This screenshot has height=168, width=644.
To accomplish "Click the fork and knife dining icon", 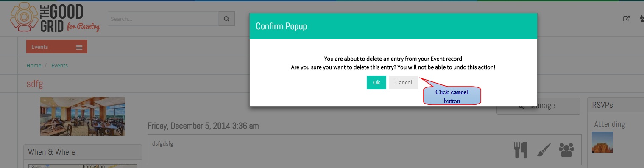I will [x=520, y=150].
